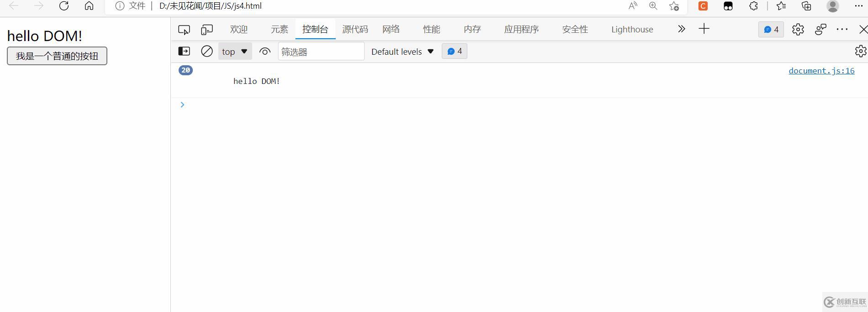Click the orange C extension icon
Viewport: 868px width, 312px height.
(703, 6)
